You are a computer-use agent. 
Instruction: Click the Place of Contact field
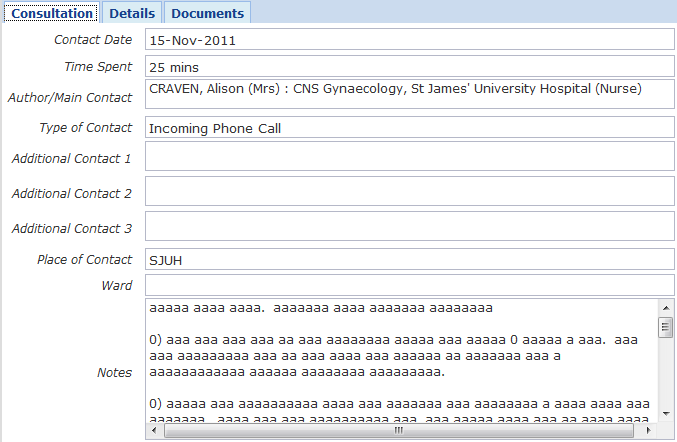click(410, 260)
